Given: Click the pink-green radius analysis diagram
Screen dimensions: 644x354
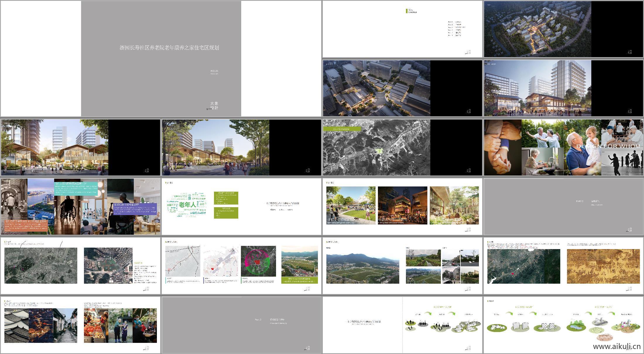Looking at the screenshot, I should click(258, 261).
